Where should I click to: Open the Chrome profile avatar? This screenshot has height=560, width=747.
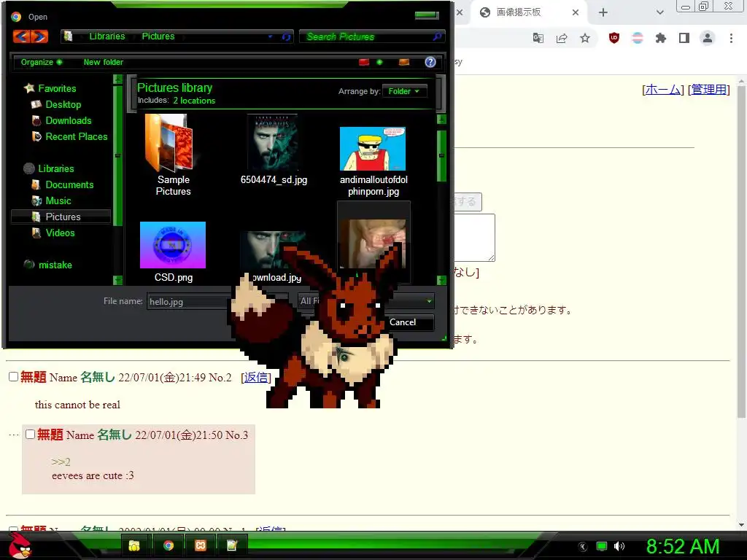(708, 38)
